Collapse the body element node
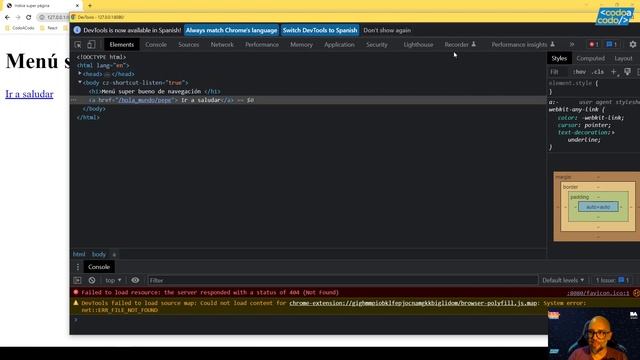640x360 pixels. (x=80, y=82)
